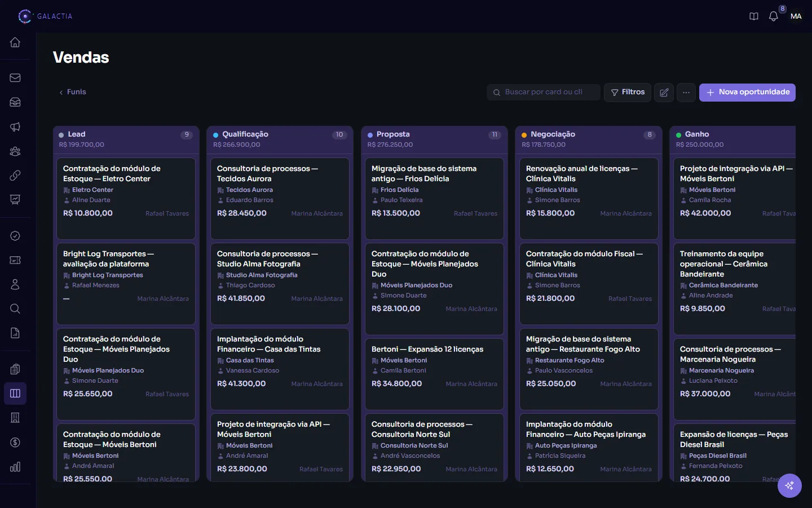Open Ganho card Projeto de integração via API
Image resolution: width=812 pixels, height=508 pixels.
(x=735, y=199)
